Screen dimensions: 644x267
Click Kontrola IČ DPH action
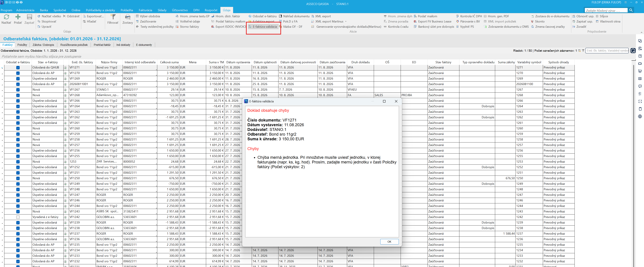coord(469,16)
